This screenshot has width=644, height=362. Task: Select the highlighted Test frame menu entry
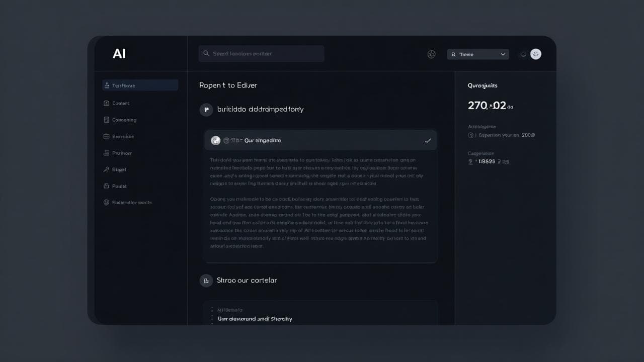[x=140, y=85]
